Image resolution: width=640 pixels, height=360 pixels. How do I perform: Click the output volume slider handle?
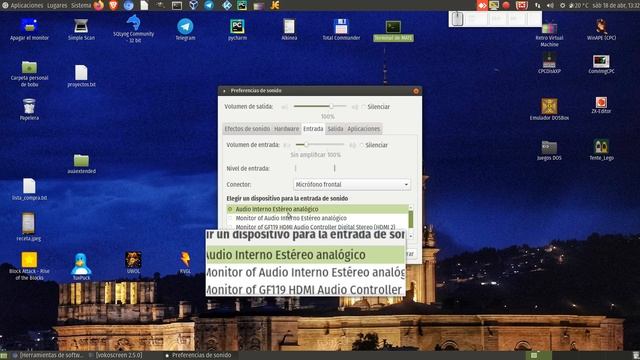coord(331,106)
